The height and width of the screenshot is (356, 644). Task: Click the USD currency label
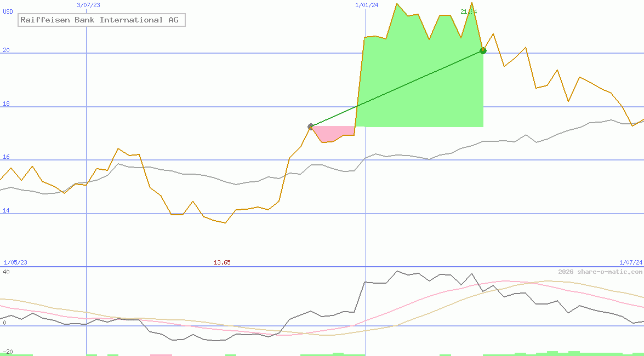click(8, 12)
